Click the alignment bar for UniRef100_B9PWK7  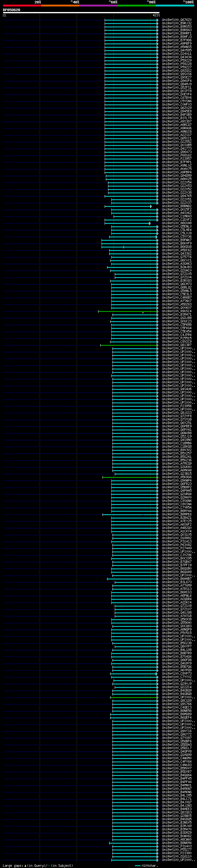[130, 240]
